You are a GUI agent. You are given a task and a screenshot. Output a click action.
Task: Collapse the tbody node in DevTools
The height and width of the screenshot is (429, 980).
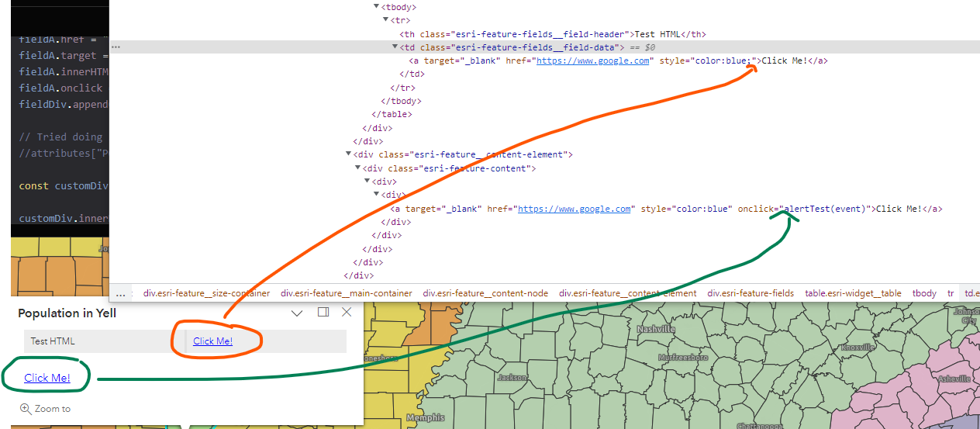377,7
